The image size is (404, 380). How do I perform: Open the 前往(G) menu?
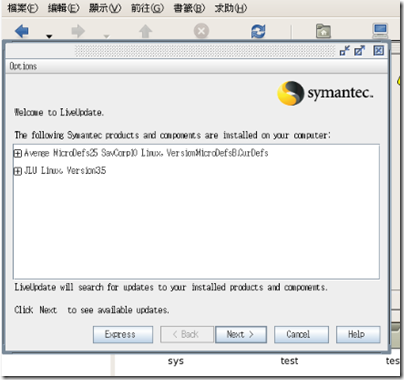148,8
